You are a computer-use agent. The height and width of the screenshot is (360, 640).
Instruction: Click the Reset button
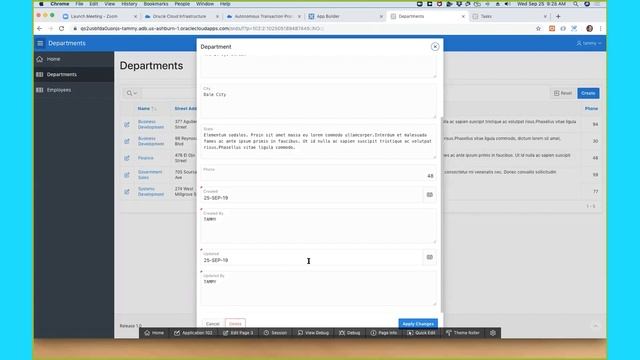[x=563, y=93]
